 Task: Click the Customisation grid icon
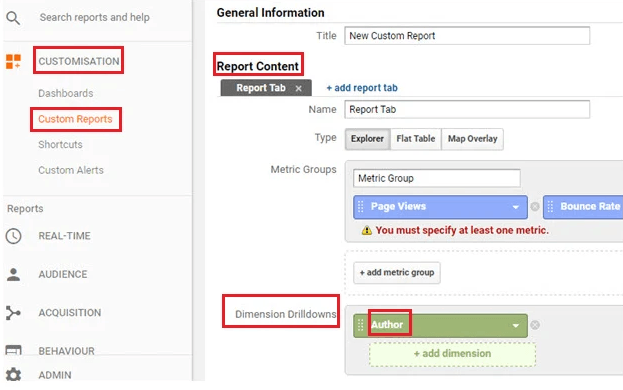pos(13,62)
